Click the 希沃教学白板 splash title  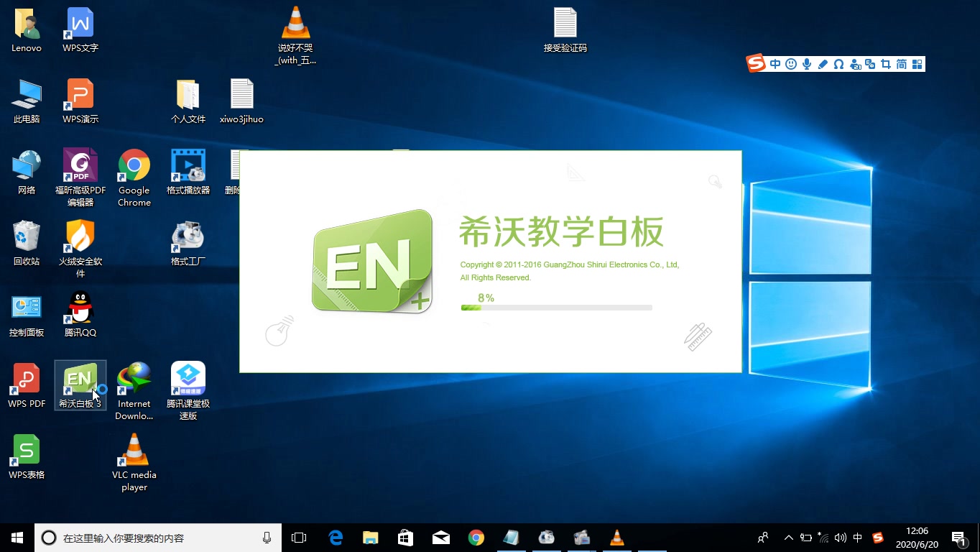tap(562, 231)
